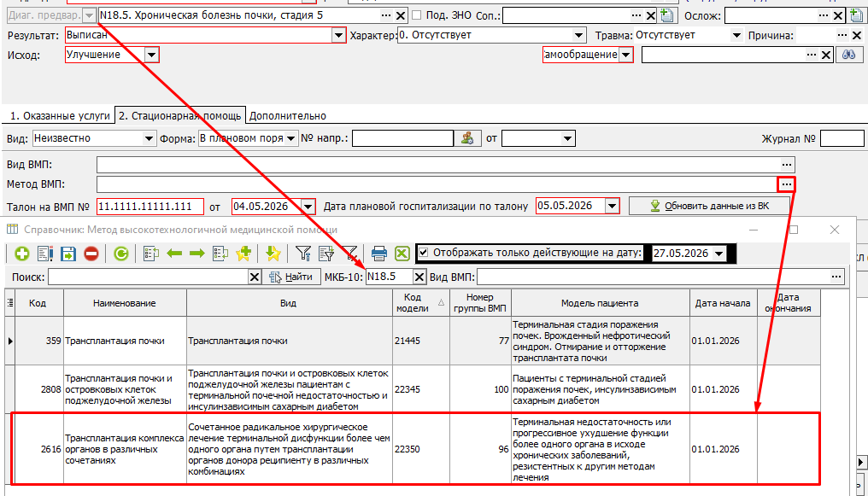The width and height of the screenshot is (868, 496).
Task: Click the green left arrow icon
Action: 174,254
